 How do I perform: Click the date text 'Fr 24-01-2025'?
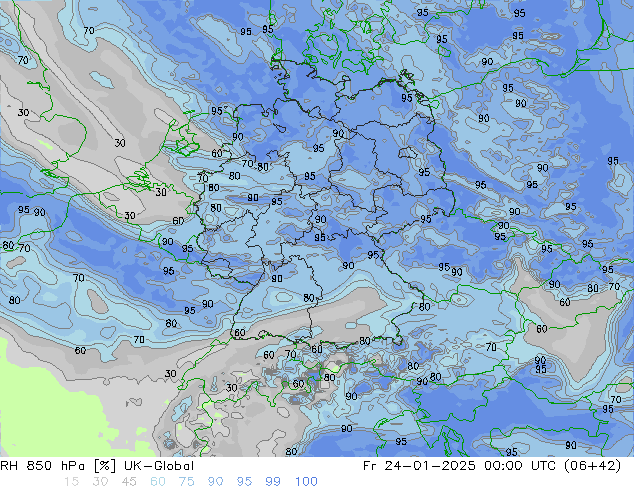[419, 466]
